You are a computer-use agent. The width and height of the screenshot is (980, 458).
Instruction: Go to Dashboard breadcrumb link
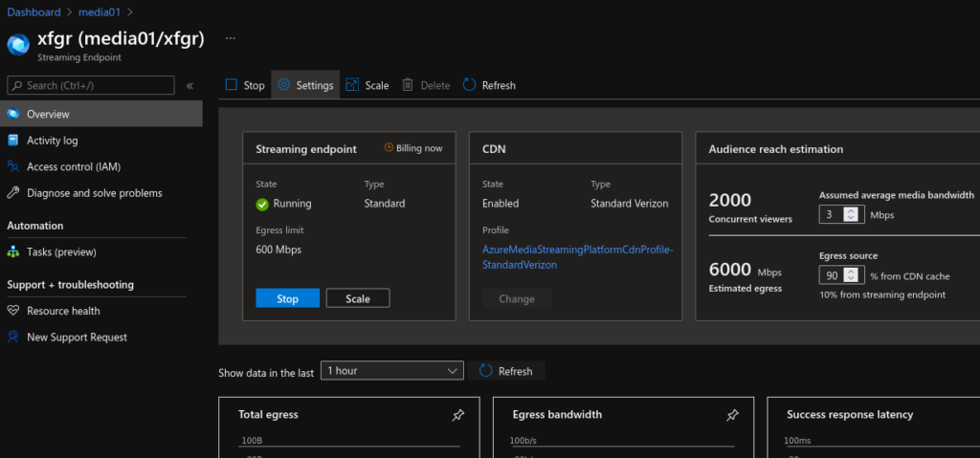(x=33, y=11)
